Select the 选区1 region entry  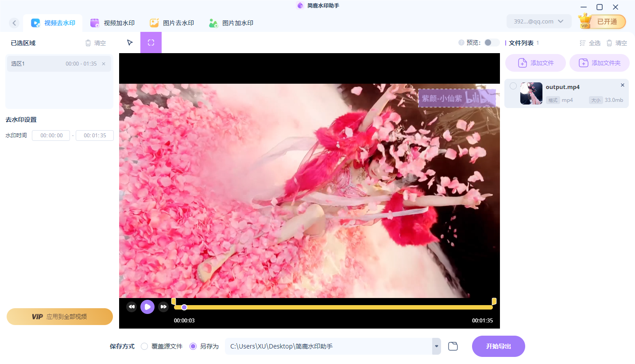point(59,64)
